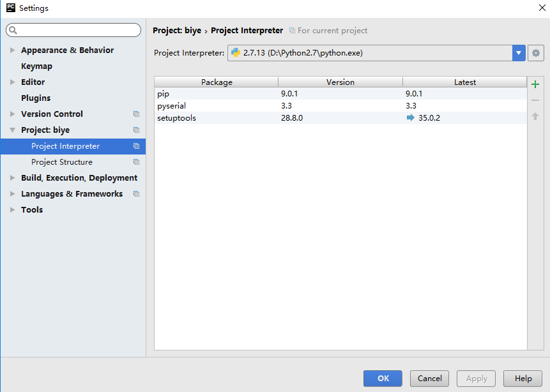Screen dimensions: 550x392
Task: Expand Build, Execution, Deployment arrow
Action: coord(12,177)
